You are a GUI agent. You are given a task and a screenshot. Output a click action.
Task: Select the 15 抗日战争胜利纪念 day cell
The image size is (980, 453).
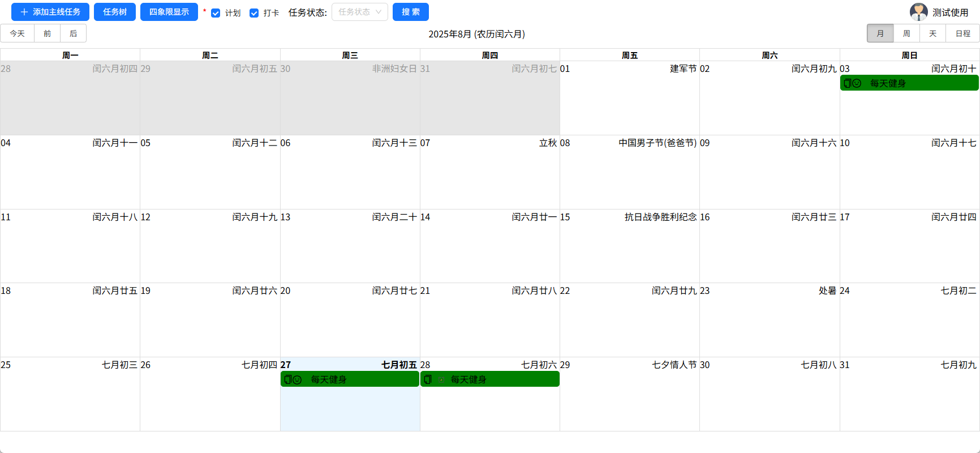630,246
